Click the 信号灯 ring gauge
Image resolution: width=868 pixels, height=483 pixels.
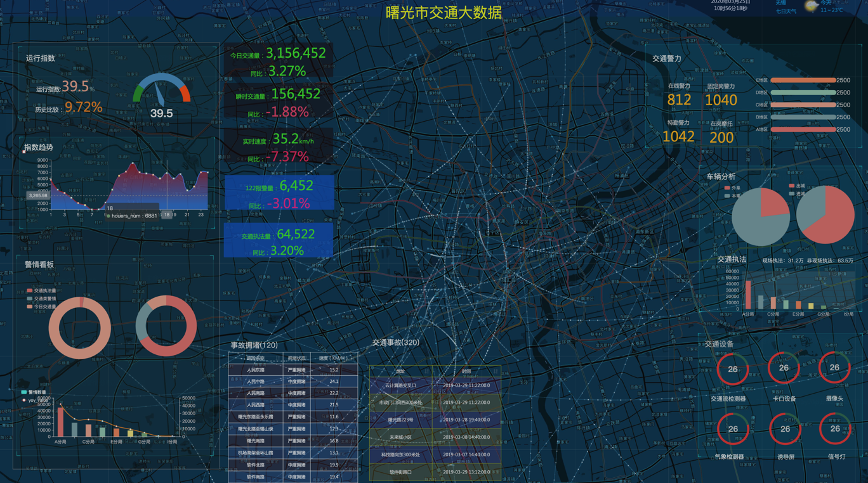[x=834, y=428]
